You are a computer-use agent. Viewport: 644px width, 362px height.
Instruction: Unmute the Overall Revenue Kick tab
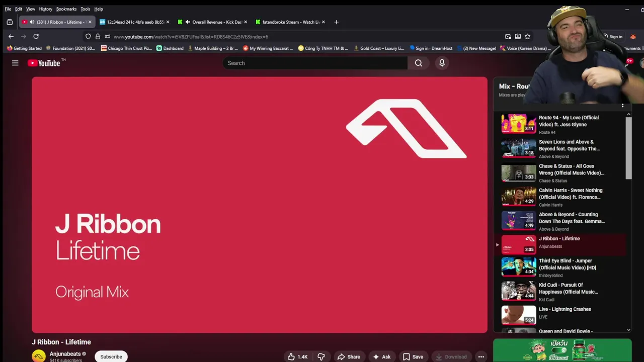tap(188, 22)
